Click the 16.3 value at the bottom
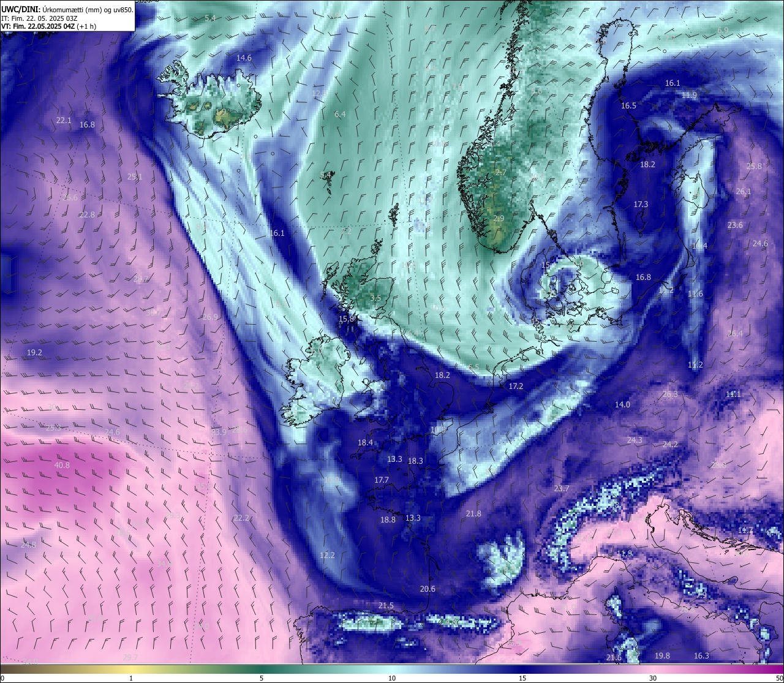This screenshot has height=683, width=784. [701, 655]
